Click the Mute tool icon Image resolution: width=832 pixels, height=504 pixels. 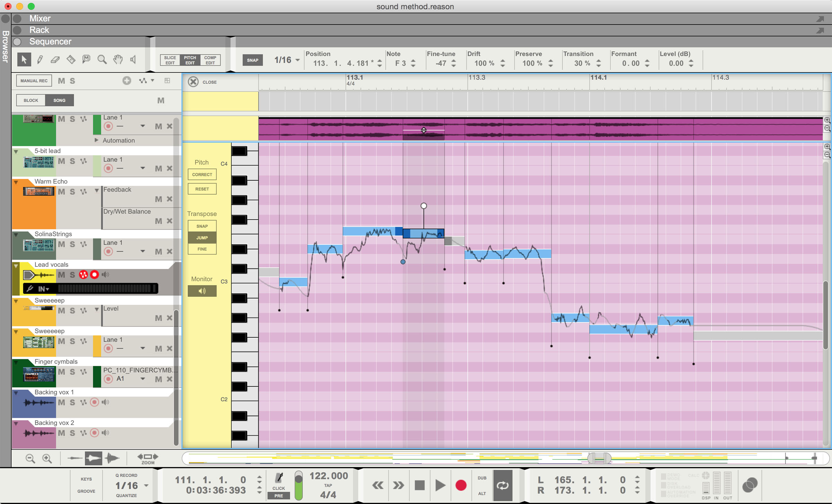pos(86,60)
